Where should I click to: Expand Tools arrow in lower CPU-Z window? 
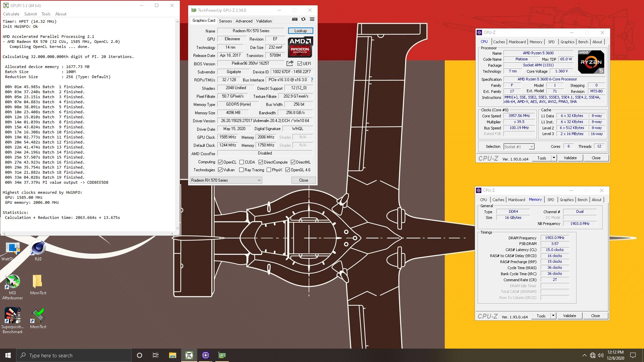tap(553, 316)
